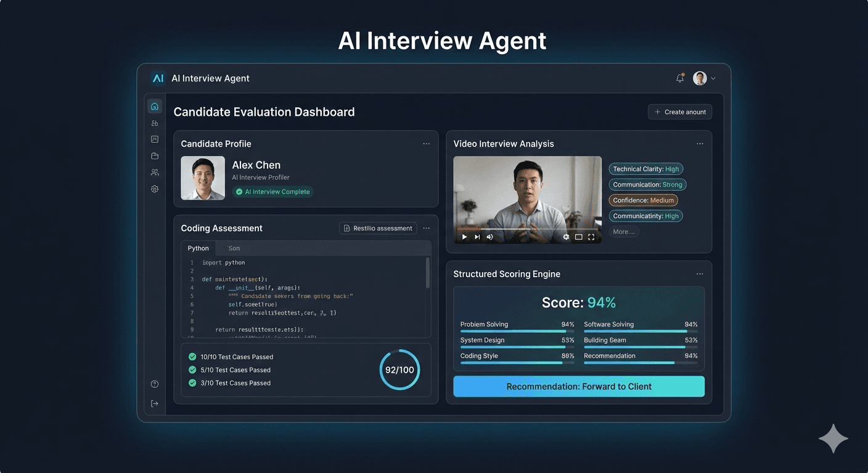868x473 pixels.
Task: Open the Home dashboard from the sidebar
Action: point(155,106)
